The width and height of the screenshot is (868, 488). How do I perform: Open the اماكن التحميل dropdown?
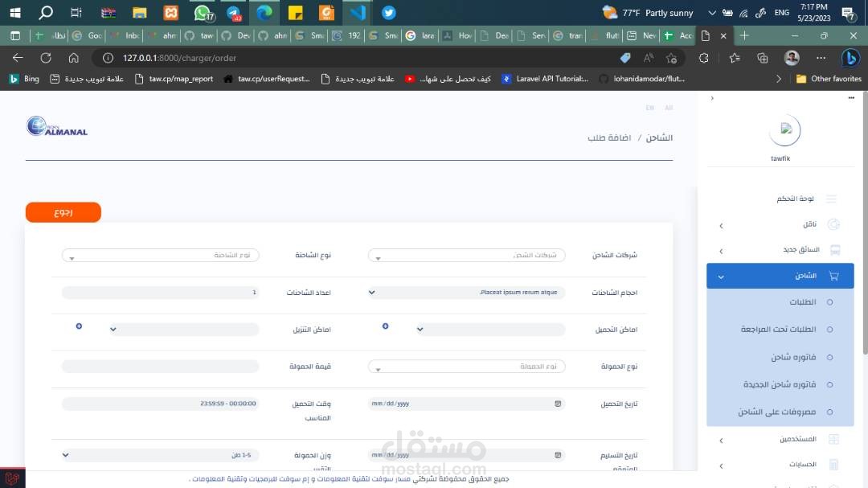[490, 330]
